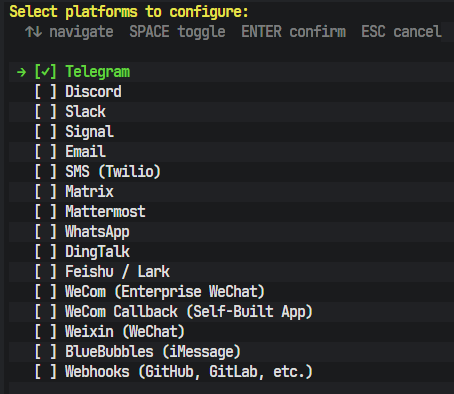Check the SMS (Twilio) checkbox

46,172
